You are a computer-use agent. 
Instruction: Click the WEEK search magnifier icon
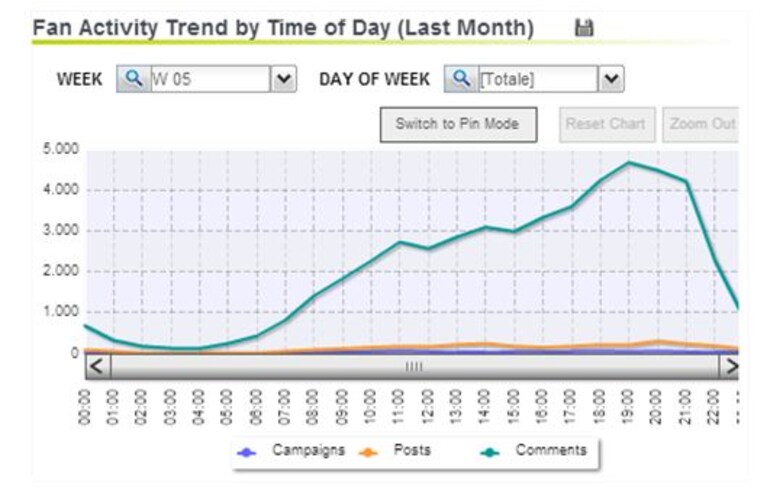(x=134, y=79)
